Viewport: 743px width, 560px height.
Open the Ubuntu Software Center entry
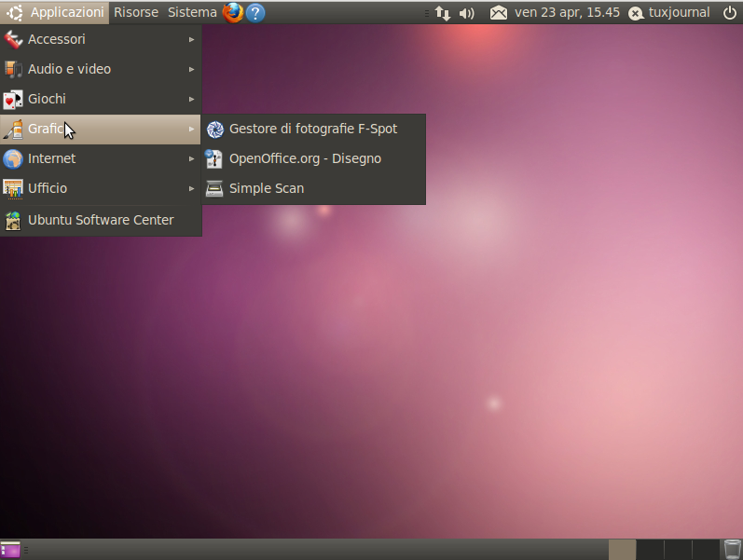pyautogui.click(x=101, y=220)
